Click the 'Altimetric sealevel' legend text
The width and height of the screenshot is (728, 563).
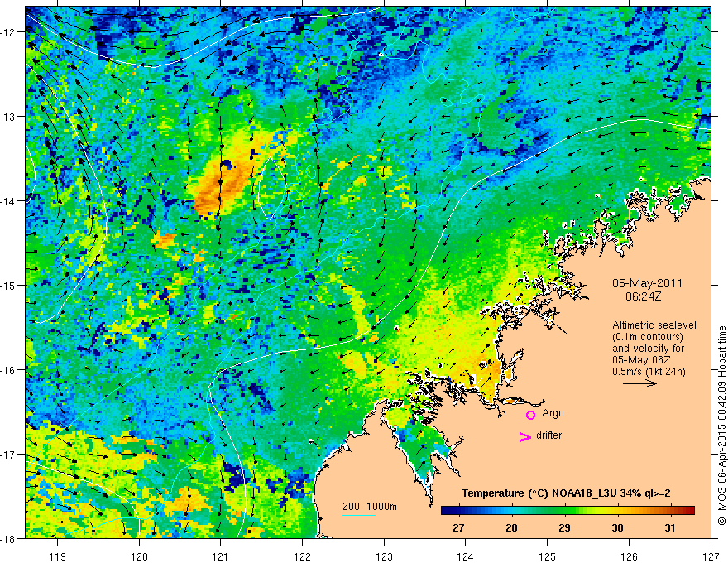(654, 325)
